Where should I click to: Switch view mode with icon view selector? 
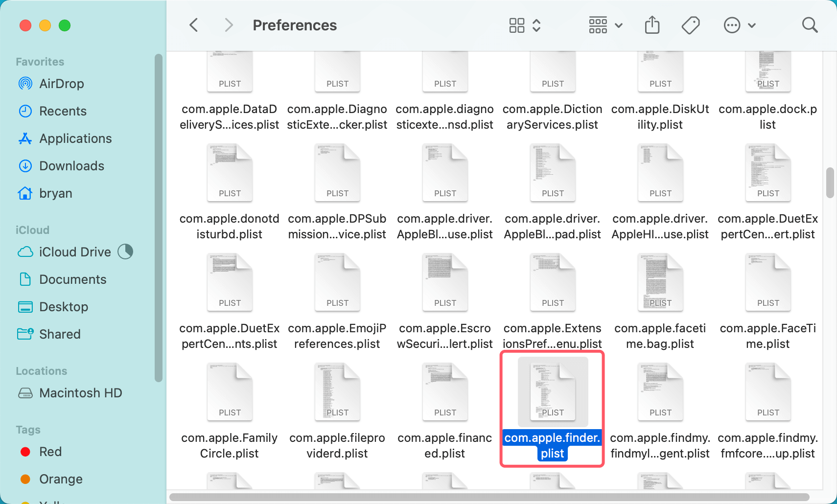click(524, 25)
